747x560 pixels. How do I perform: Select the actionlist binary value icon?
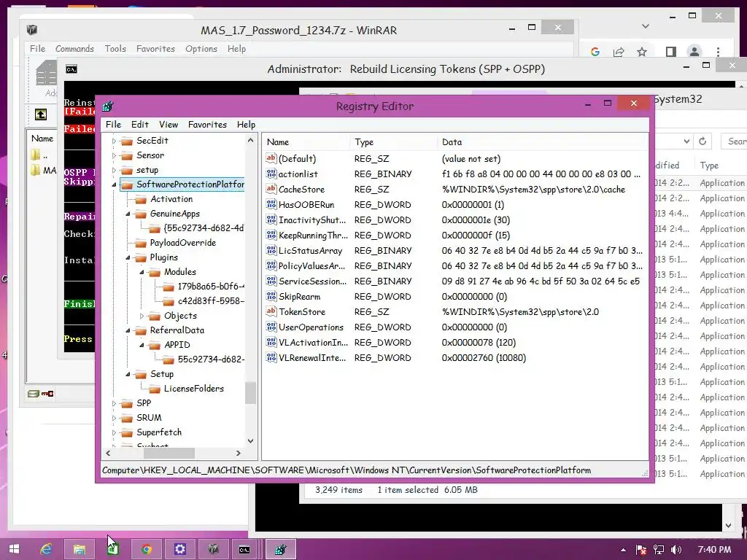point(271,174)
